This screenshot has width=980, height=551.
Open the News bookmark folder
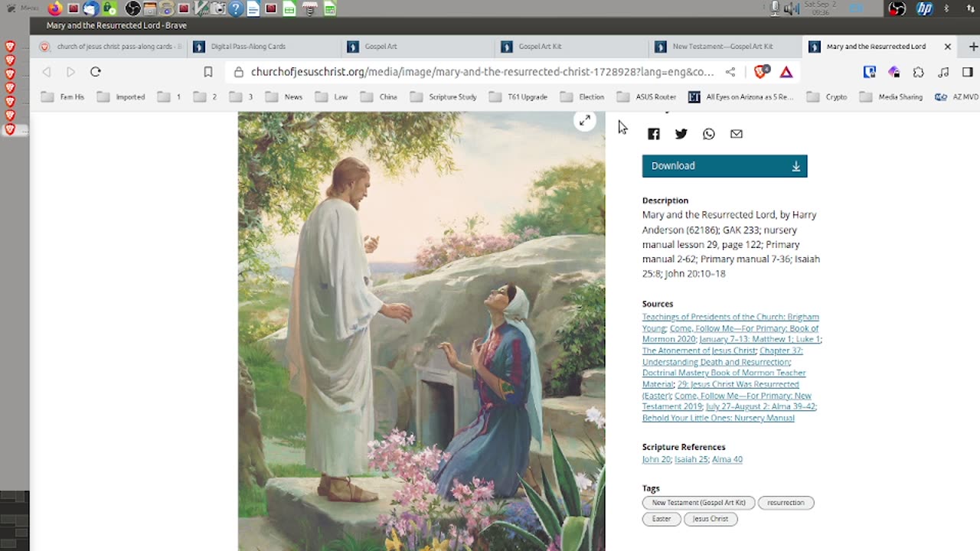pos(284,97)
